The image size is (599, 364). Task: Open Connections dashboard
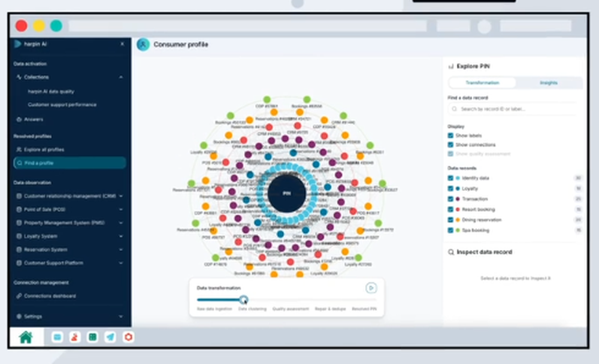[x=50, y=296]
